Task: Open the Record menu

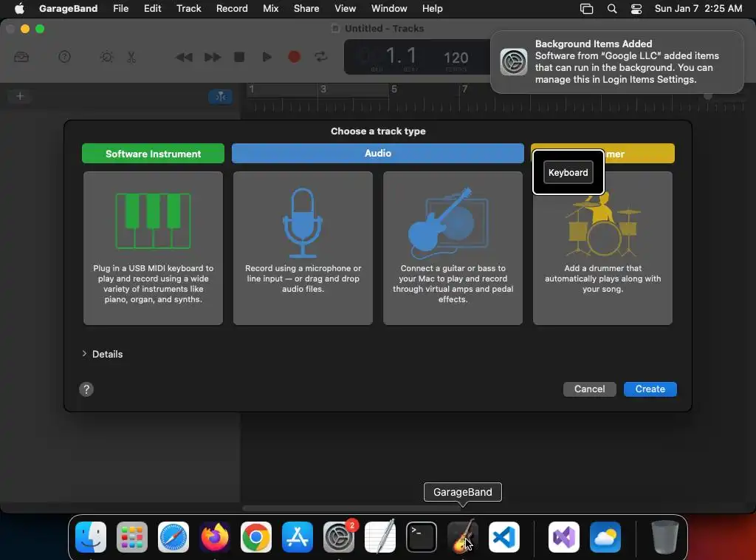Action: 232,8
